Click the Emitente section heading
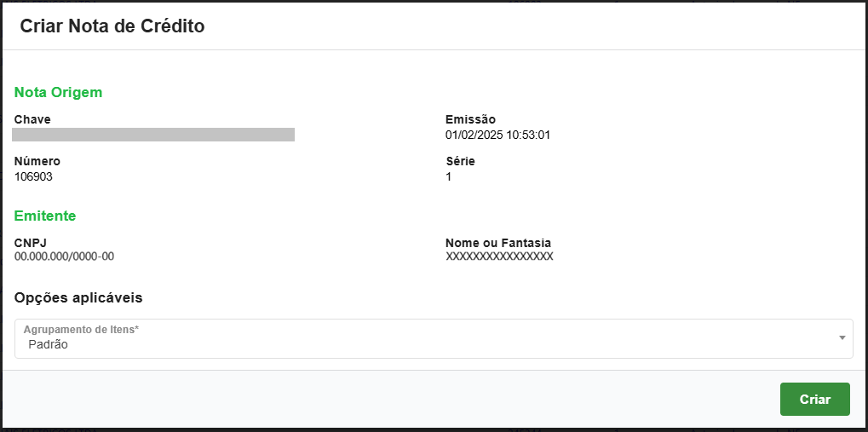Viewport: 868px width, 432px height. (45, 216)
